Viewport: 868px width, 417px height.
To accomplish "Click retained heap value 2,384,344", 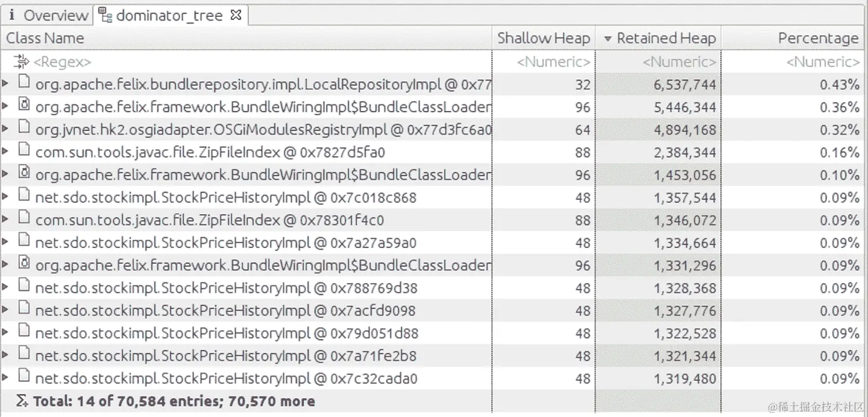I will (685, 152).
